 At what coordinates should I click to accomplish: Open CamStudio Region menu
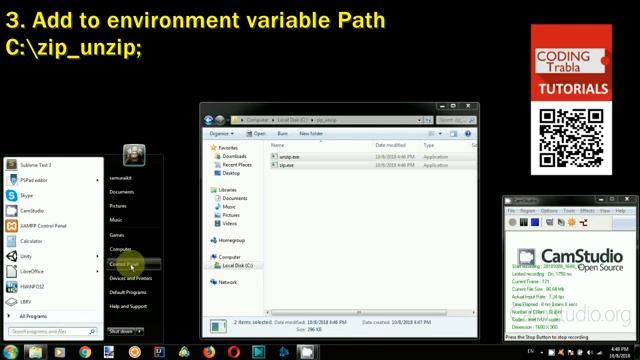(x=528, y=211)
